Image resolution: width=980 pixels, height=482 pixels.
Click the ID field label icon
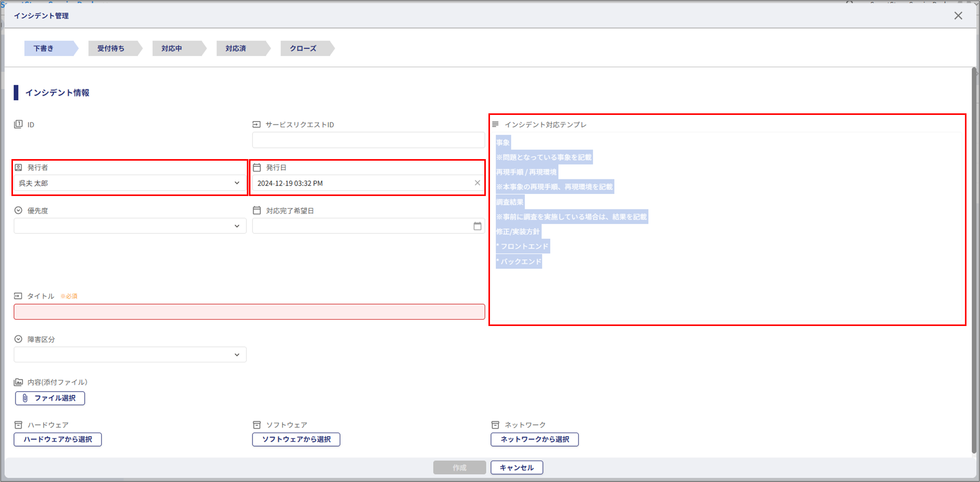point(19,125)
